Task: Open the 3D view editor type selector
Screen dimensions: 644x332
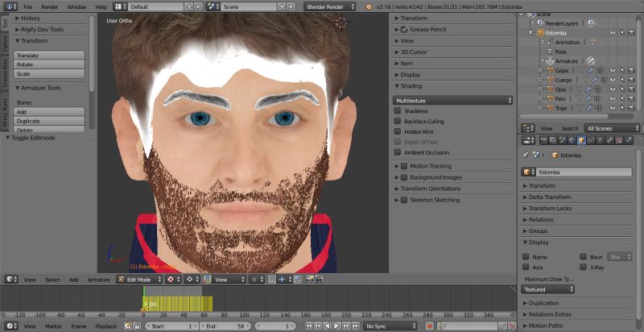Action: click(10, 280)
